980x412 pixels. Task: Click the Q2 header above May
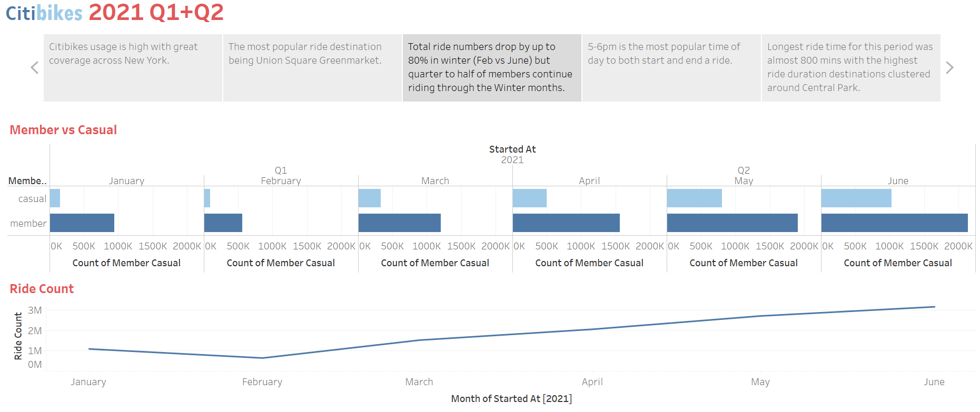click(743, 170)
